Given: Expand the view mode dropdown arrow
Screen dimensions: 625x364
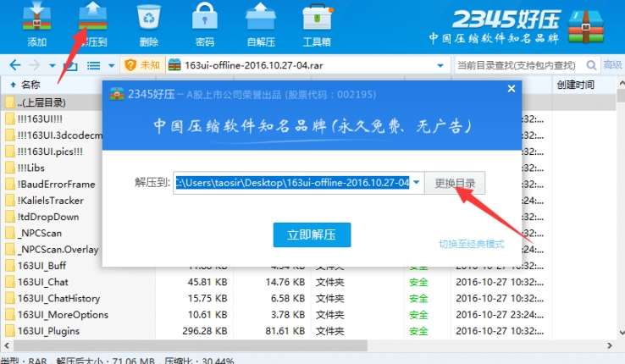Looking at the screenshot, I should tap(112, 65).
